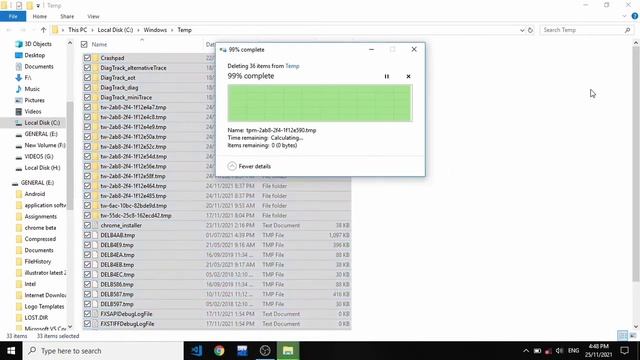Image resolution: width=640 pixels, height=360 pixels.
Task: Click the taskbar search box
Action: coord(103,351)
